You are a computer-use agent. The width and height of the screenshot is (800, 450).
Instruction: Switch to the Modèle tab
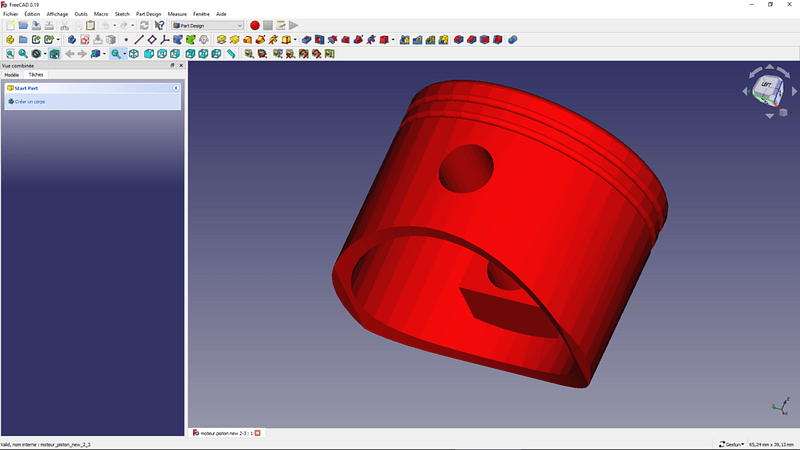pos(12,75)
